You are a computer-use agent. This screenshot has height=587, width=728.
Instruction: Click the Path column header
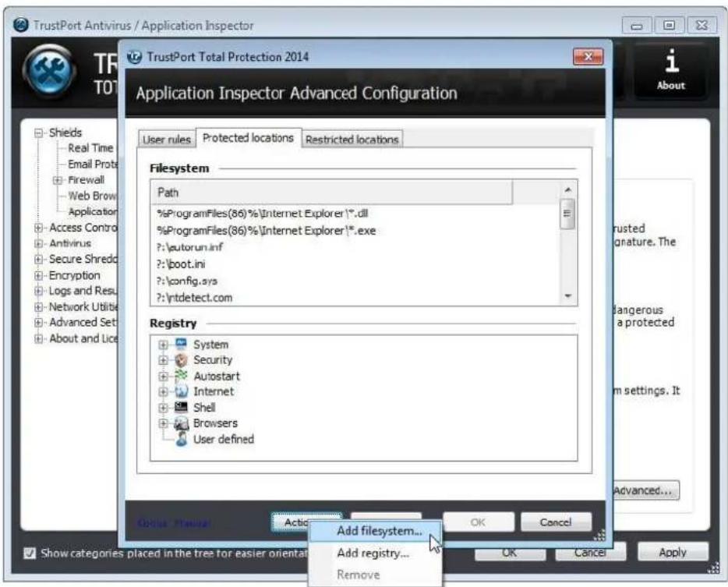tap(331, 193)
